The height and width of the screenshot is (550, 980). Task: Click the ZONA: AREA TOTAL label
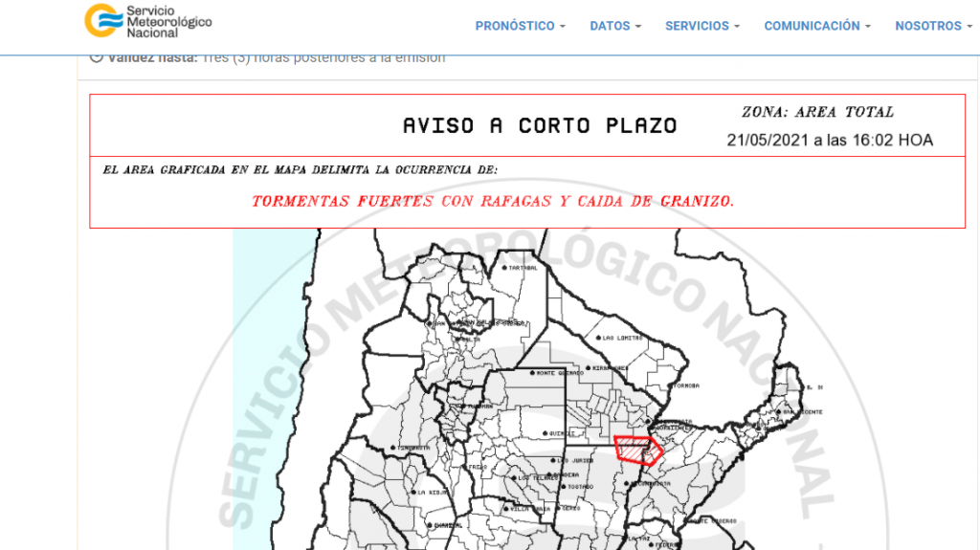click(817, 112)
